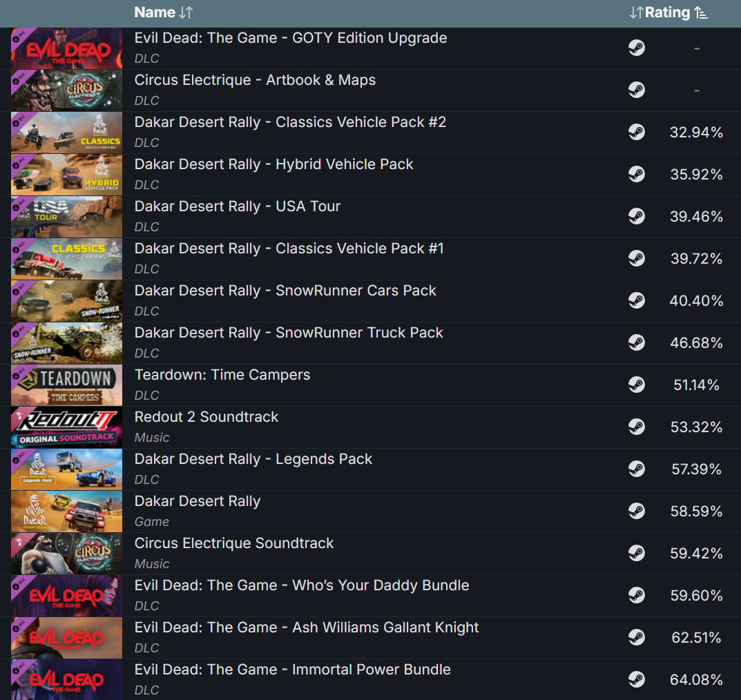
Task: Select the 51.14% rating value
Action: tap(696, 385)
